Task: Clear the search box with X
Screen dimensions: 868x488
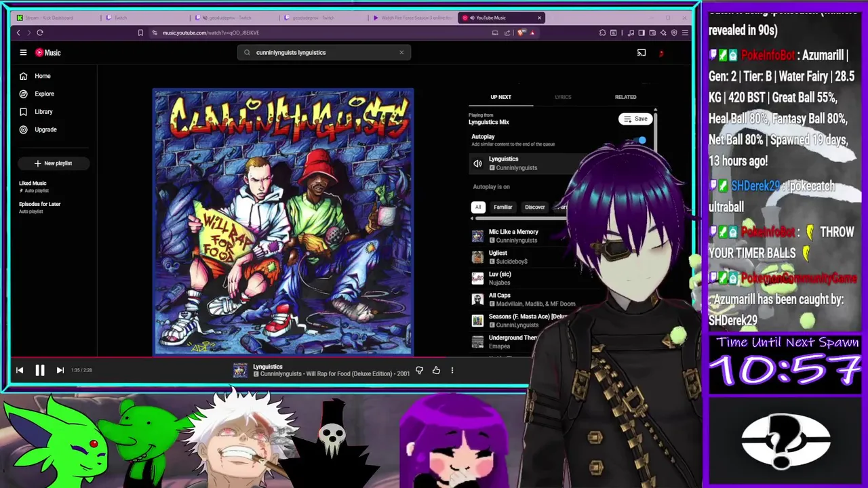Action: coord(401,52)
